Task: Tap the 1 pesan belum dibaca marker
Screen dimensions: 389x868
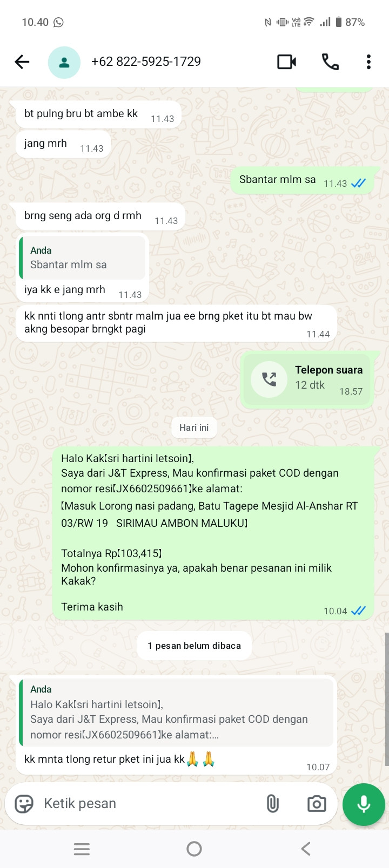Action: pos(194,646)
